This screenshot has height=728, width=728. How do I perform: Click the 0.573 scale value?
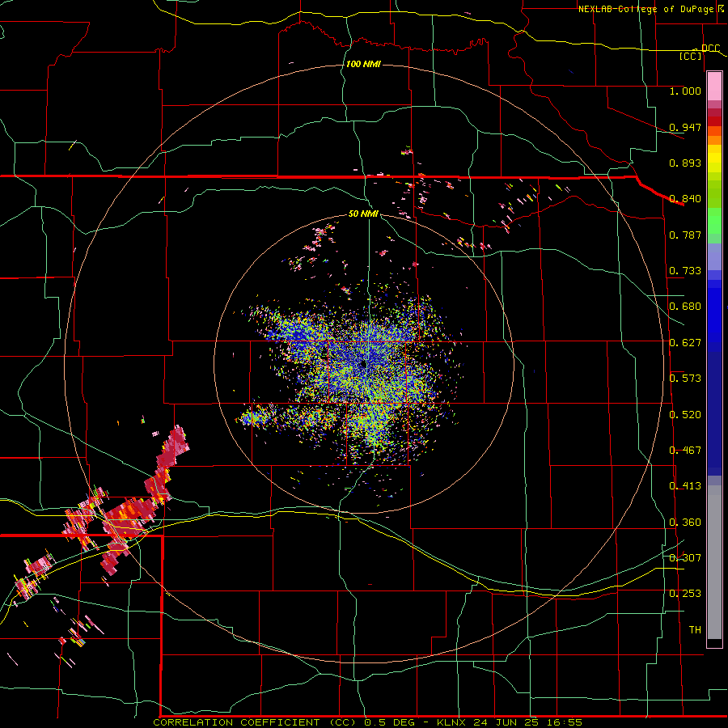click(x=685, y=379)
